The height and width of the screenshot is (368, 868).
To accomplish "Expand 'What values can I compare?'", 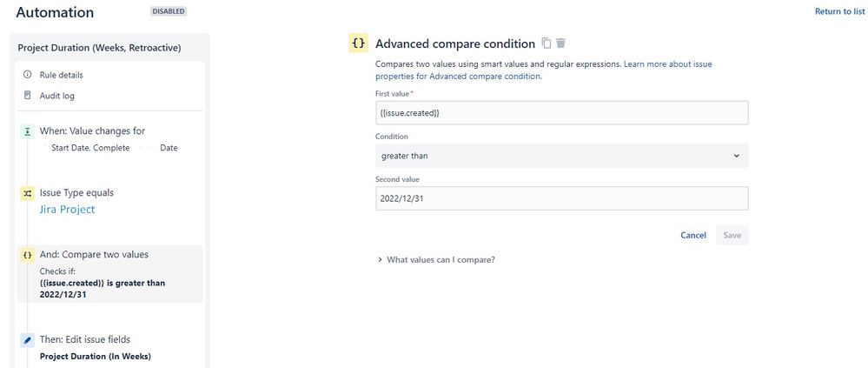I will (436, 259).
